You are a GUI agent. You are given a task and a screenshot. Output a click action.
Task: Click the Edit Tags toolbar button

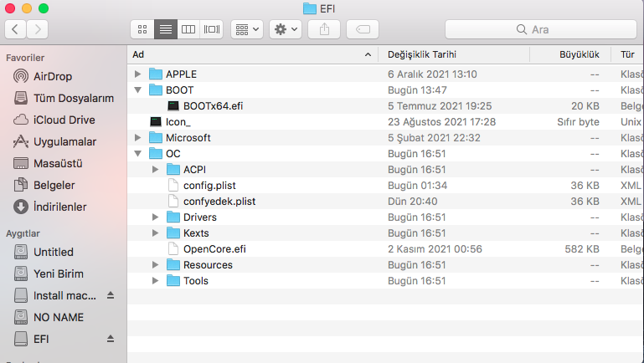click(363, 29)
